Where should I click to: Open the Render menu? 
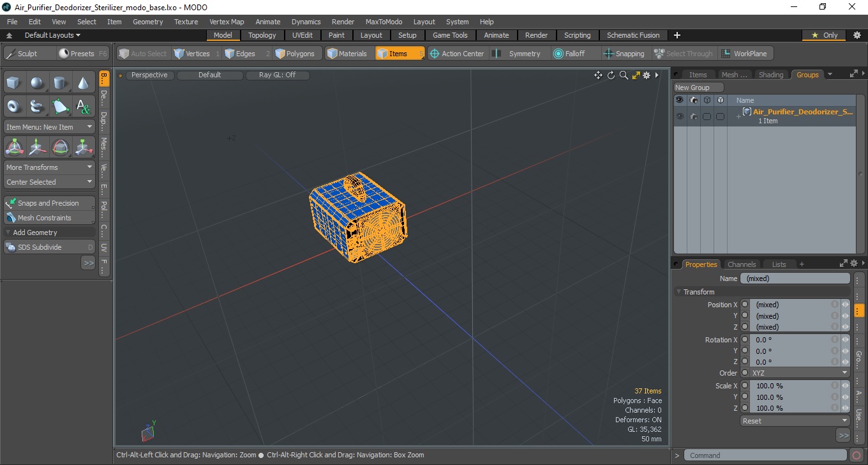[343, 22]
